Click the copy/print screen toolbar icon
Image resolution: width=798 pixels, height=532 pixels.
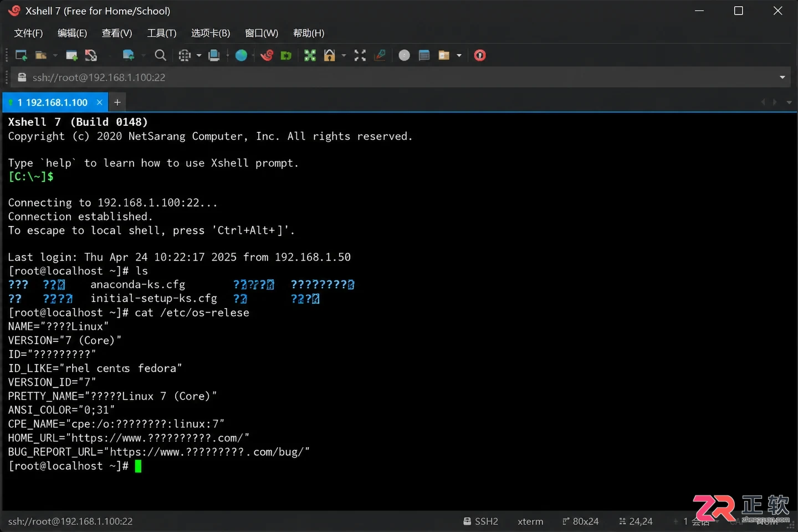(x=214, y=55)
